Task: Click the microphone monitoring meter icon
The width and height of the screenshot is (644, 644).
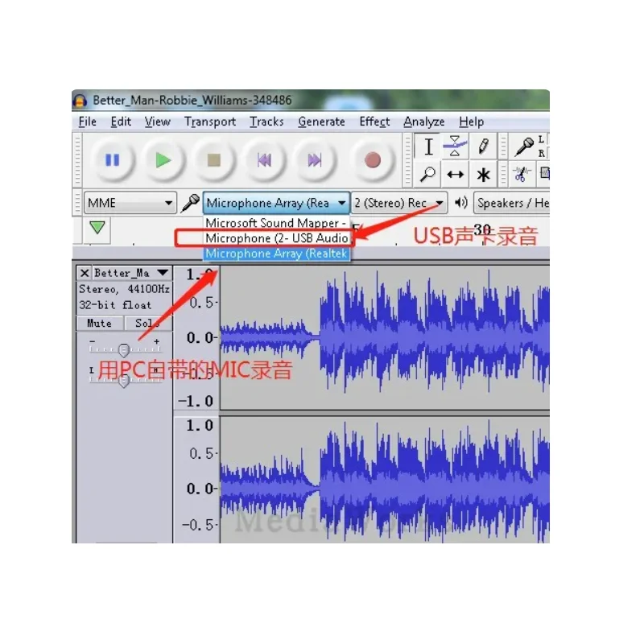Action: click(x=523, y=147)
